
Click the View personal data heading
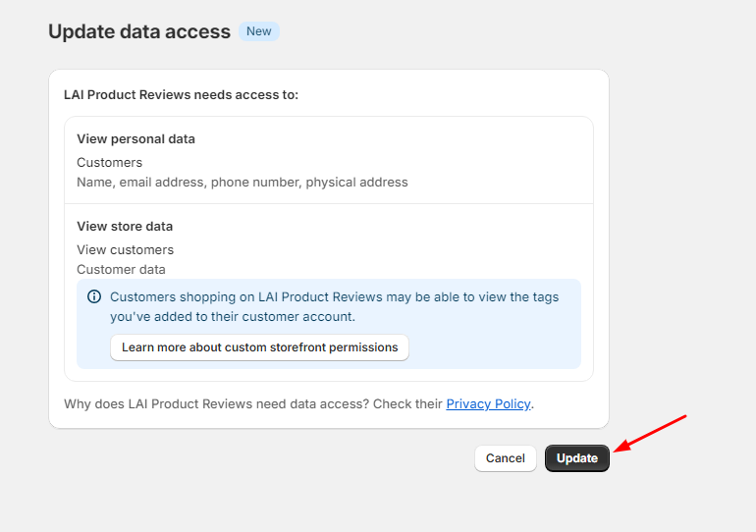click(x=135, y=138)
